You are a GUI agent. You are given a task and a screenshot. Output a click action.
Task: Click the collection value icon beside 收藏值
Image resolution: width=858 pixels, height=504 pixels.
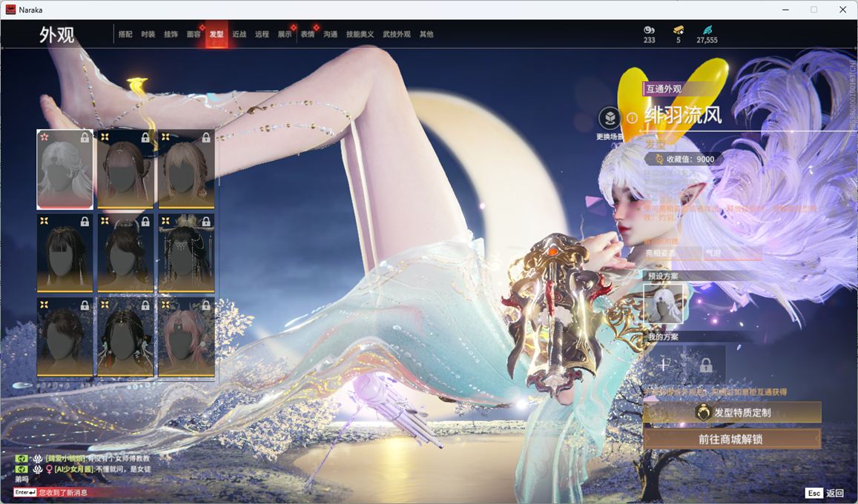pyautogui.click(x=658, y=159)
